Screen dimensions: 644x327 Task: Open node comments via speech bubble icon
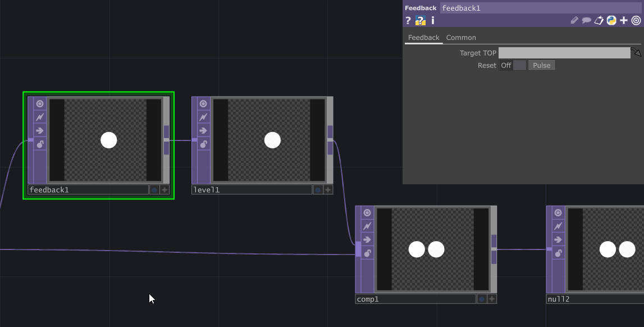tap(586, 20)
